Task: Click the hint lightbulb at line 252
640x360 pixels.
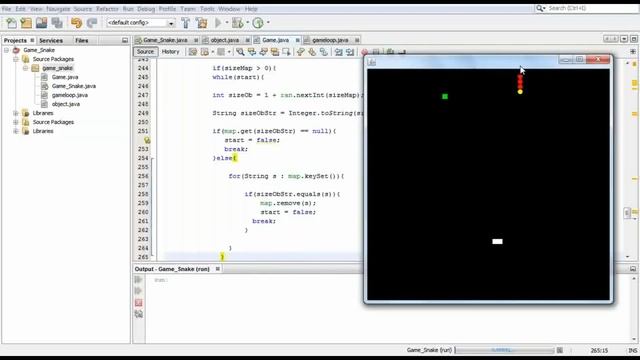Action: [x=147, y=140]
